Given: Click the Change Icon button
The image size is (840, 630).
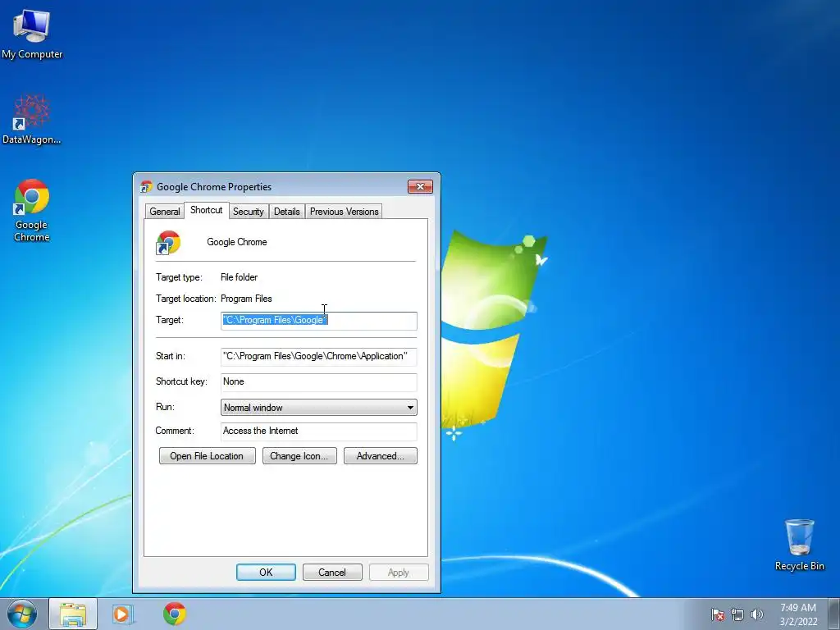Looking at the screenshot, I should click(x=299, y=456).
